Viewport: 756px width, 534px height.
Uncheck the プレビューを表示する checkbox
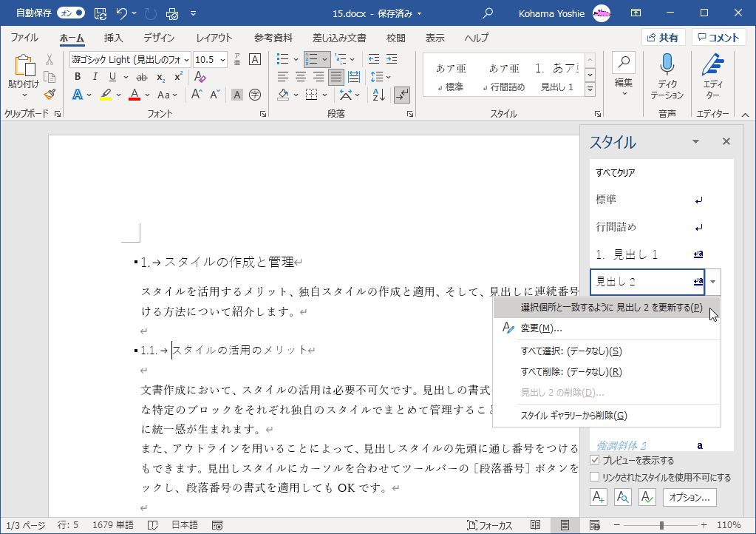click(596, 460)
